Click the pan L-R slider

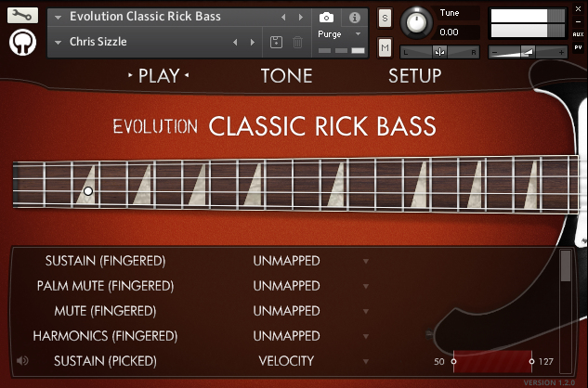coord(439,52)
